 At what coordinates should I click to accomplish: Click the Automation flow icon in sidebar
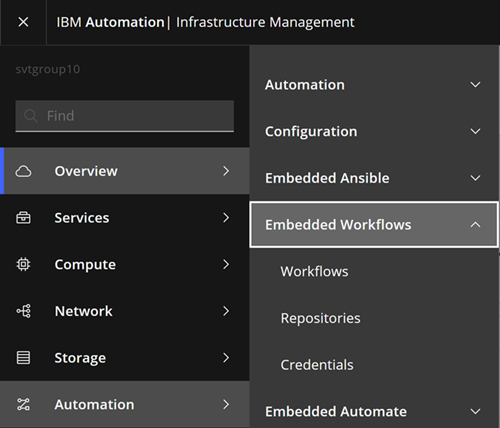tap(23, 404)
